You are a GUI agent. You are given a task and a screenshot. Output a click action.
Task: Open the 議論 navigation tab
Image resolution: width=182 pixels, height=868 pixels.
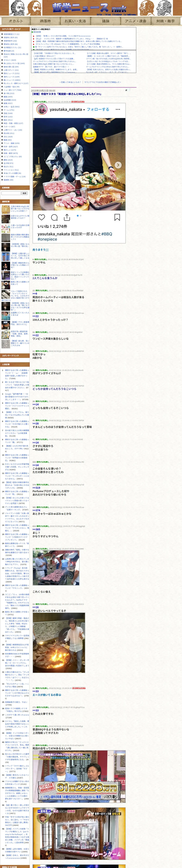106,21
